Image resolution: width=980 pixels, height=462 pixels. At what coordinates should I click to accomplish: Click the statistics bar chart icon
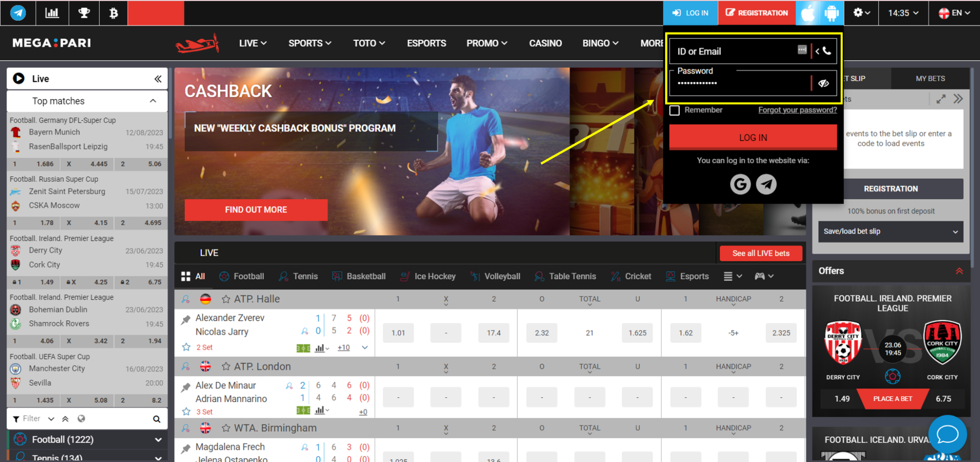tap(52, 13)
